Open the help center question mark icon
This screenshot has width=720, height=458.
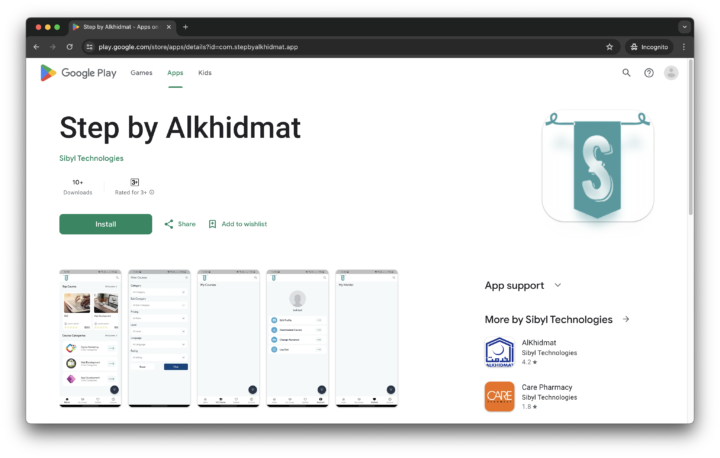coord(649,73)
